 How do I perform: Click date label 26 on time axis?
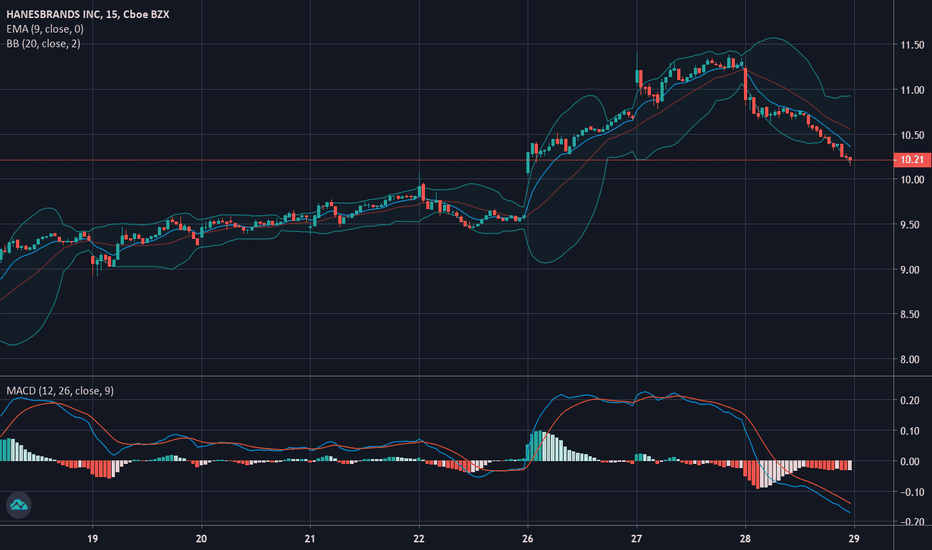tap(528, 539)
